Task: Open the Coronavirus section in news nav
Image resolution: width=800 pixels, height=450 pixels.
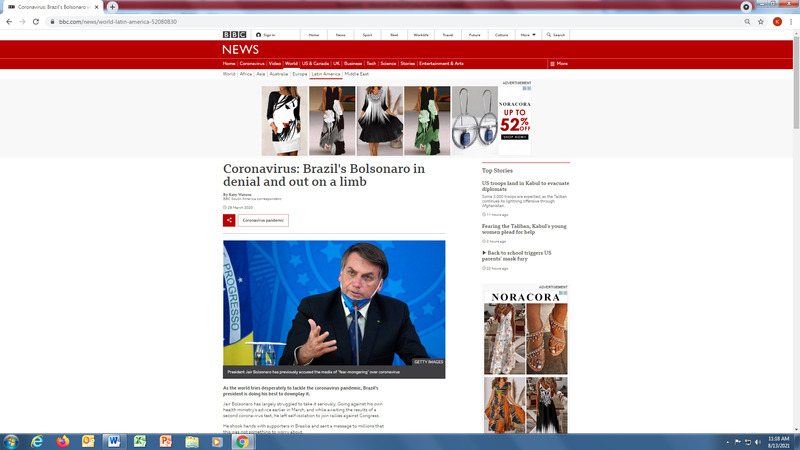Action: (x=252, y=63)
